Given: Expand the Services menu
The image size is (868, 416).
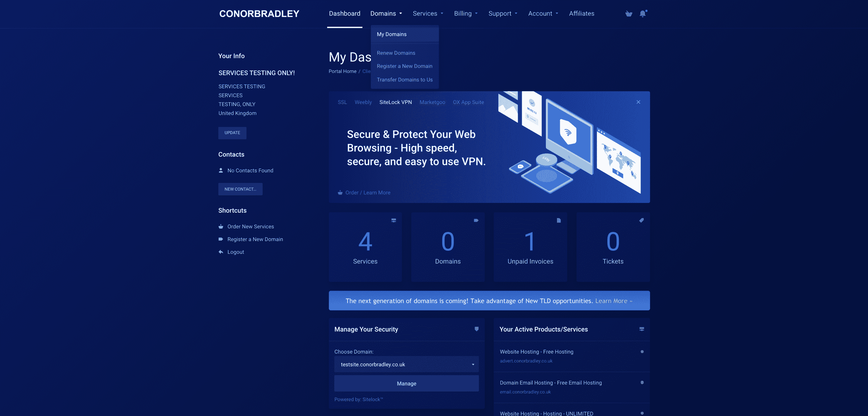Looking at the screenshot, I should click(428, 14).
